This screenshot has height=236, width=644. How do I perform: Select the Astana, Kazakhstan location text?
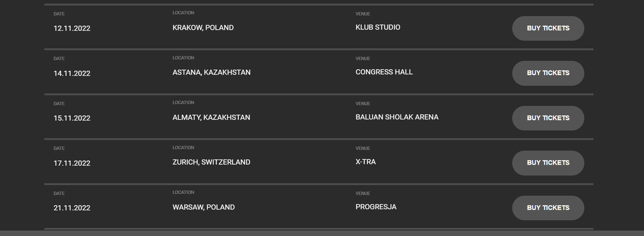pyautogui.click(x=211, y=72)
